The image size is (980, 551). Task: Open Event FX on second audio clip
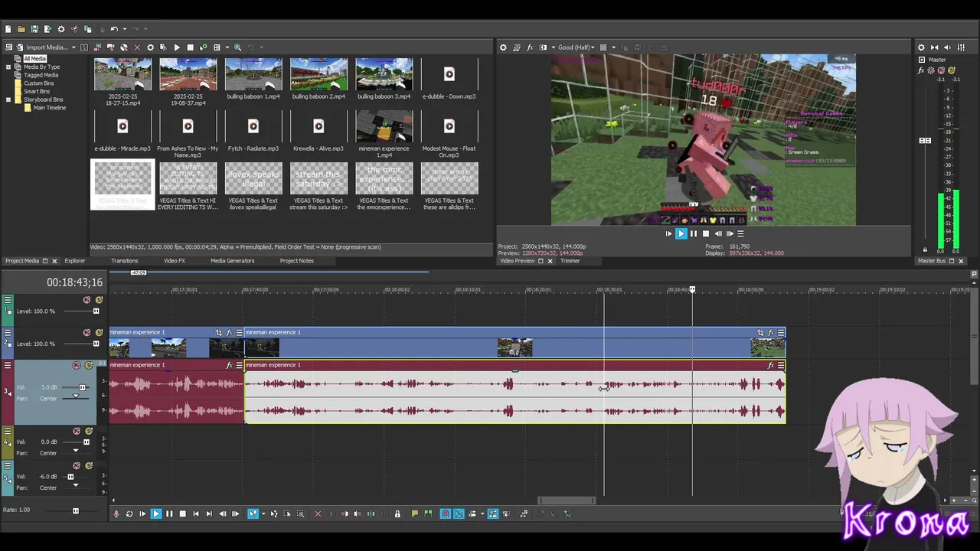coord(771,365)
